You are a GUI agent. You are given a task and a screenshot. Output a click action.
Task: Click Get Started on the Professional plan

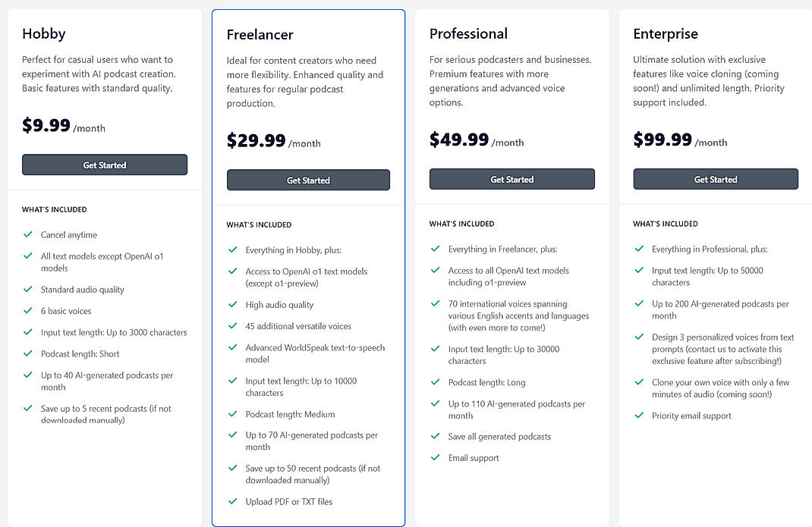pos(511,179)
